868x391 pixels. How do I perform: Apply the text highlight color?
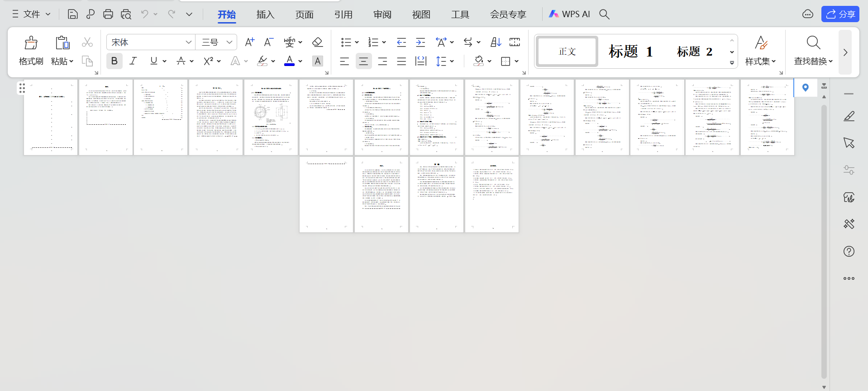point(262,61)
